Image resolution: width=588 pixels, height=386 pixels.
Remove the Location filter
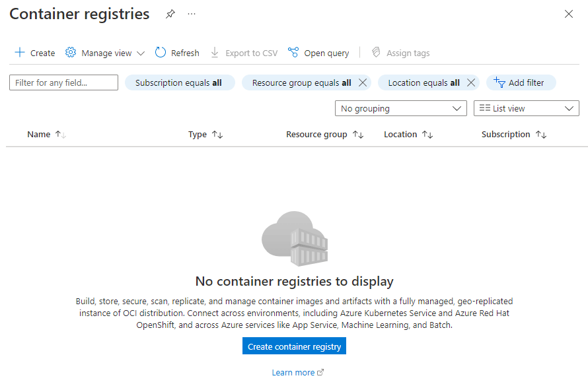tap(471, 82)
